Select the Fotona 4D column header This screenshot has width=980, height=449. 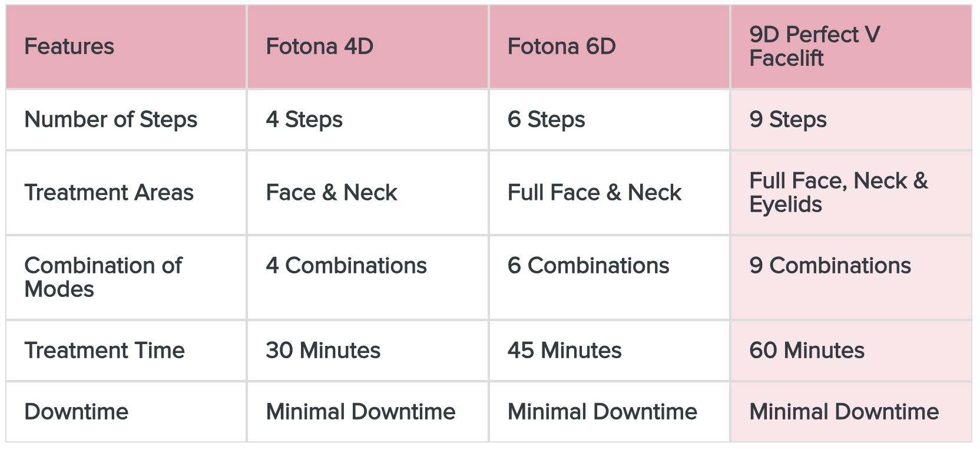320,47
